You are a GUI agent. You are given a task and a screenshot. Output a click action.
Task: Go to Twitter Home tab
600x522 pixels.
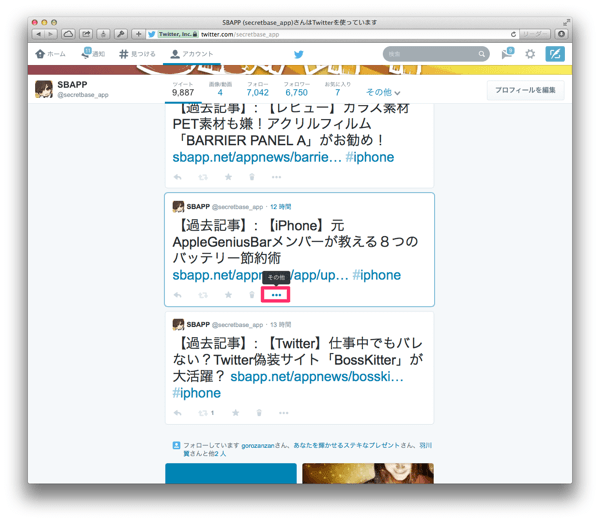(x=51, y=54)
